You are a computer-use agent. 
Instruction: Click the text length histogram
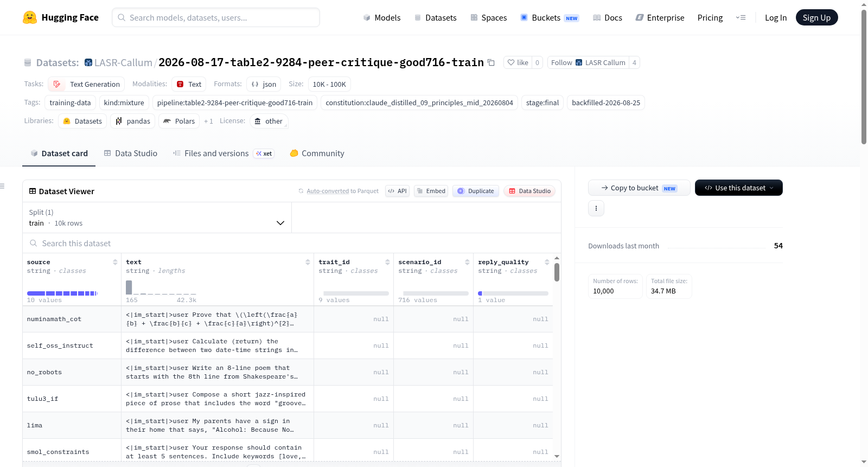click(x=161, y=287)
